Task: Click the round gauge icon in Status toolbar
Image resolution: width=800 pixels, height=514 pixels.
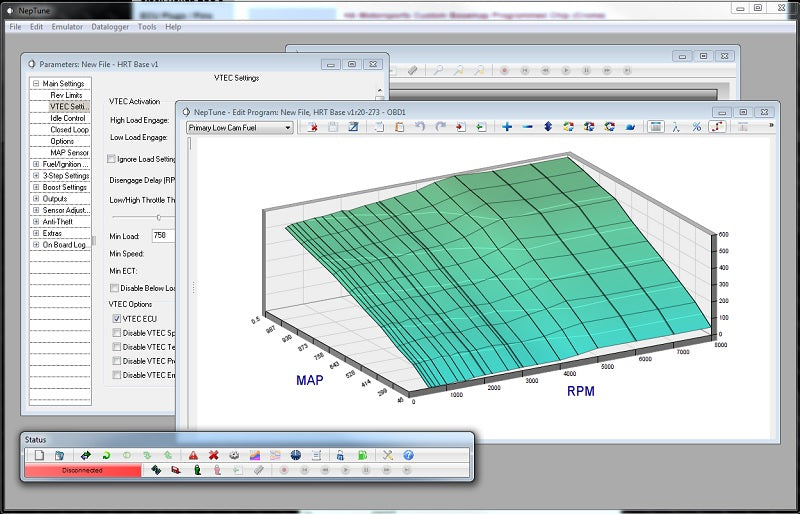Action: (x=295, y=455)
